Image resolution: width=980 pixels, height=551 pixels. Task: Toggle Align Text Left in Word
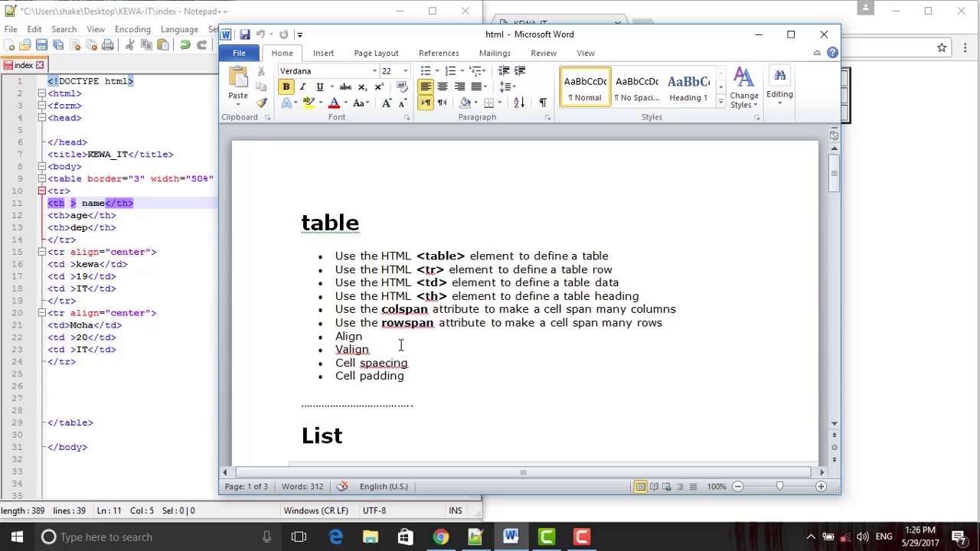click(426, 86)
